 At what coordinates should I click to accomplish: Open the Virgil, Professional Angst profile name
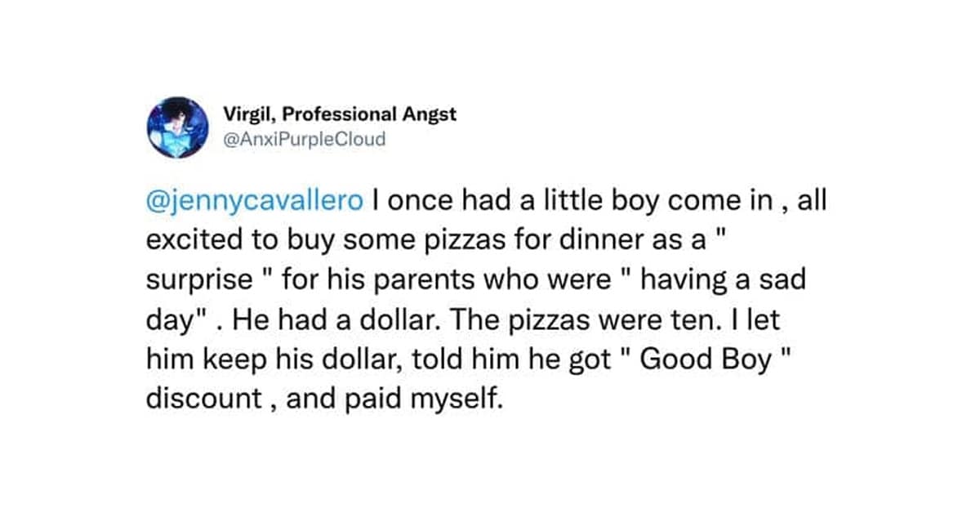coord(339,114)
